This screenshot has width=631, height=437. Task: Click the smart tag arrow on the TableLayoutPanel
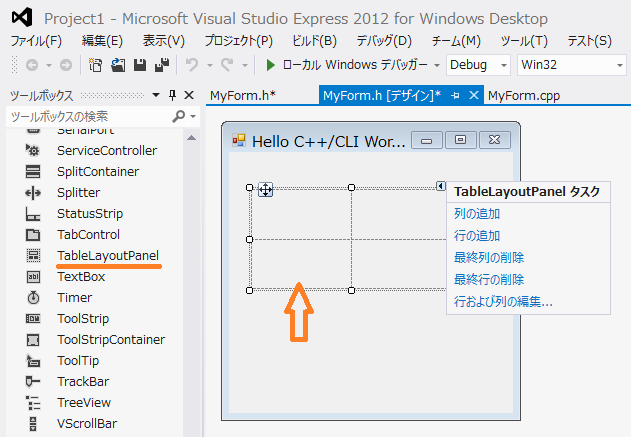click(441, 186)
